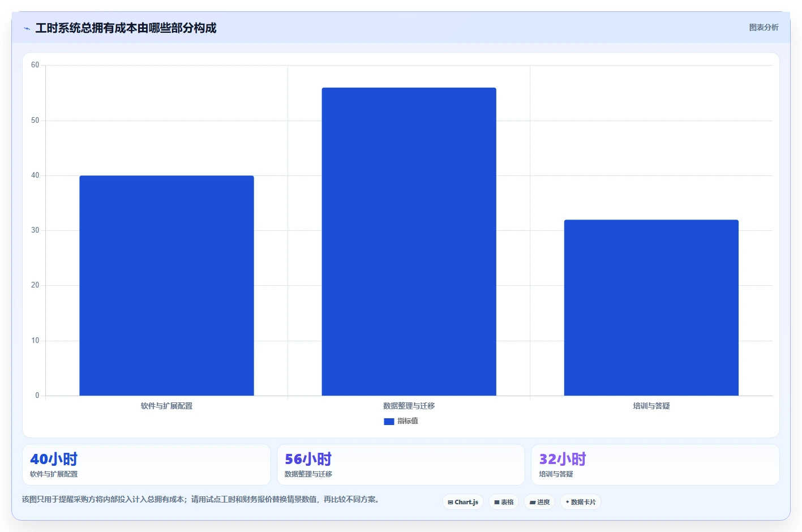This screenshot has width=802, height=532.
Task: Click the 数据整理与迁移 x-axis label
Action: [409, 406]
